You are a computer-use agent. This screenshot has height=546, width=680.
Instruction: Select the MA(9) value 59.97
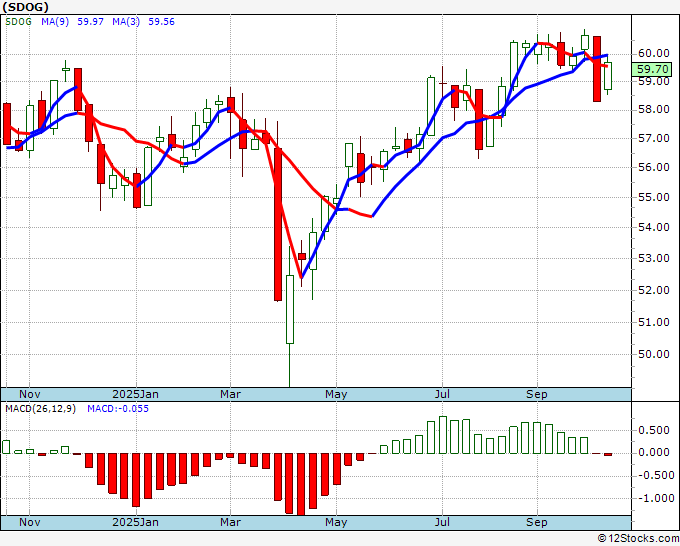(x=90, y=22)
